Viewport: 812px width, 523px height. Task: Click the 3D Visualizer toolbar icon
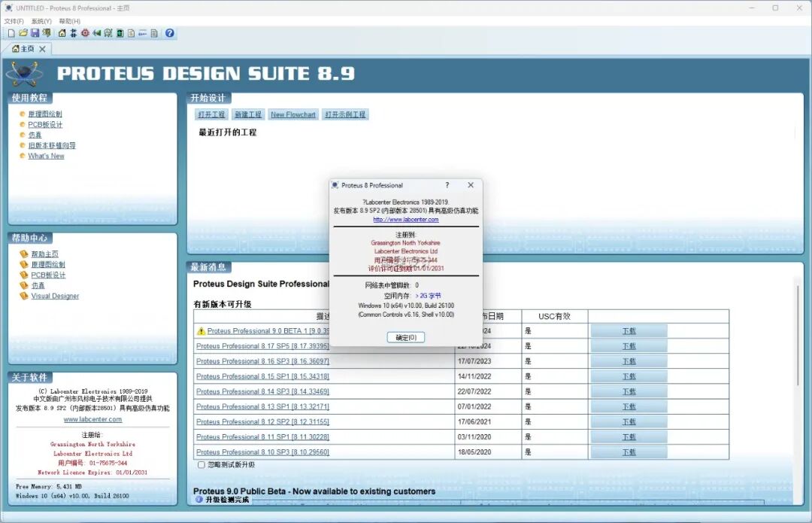point(97,33)
